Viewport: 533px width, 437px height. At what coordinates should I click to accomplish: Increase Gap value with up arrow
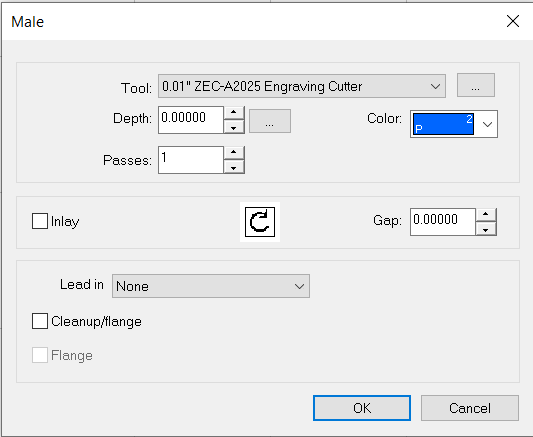coord(486,214)
